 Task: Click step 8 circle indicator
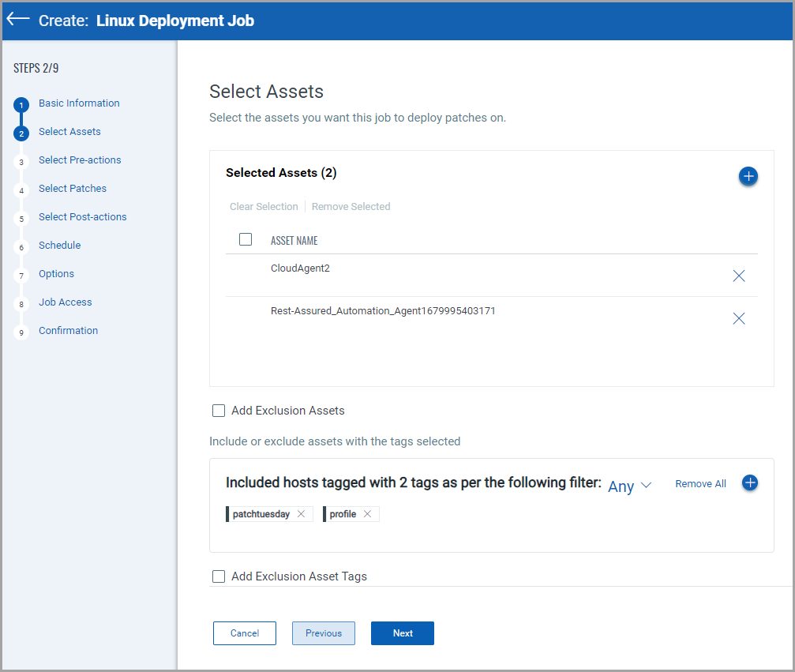pyautogui.click(x=21, y=304)
